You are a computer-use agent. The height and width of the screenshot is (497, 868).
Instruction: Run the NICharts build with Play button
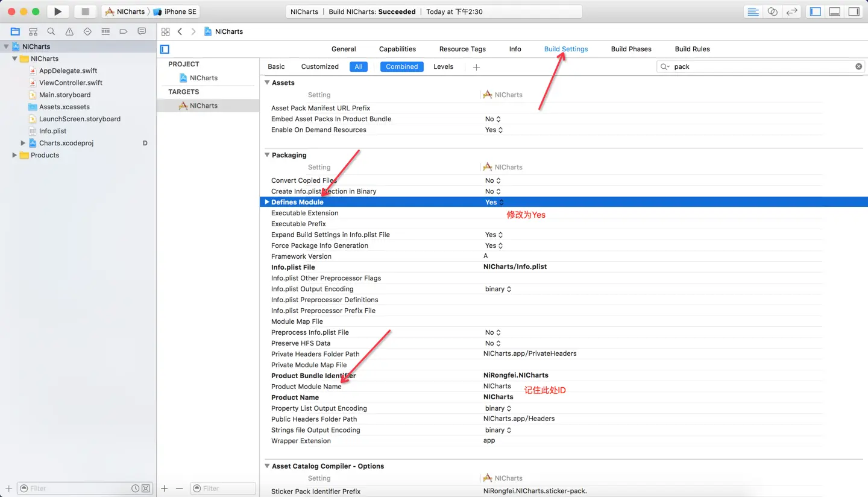[x=58, y=11]
